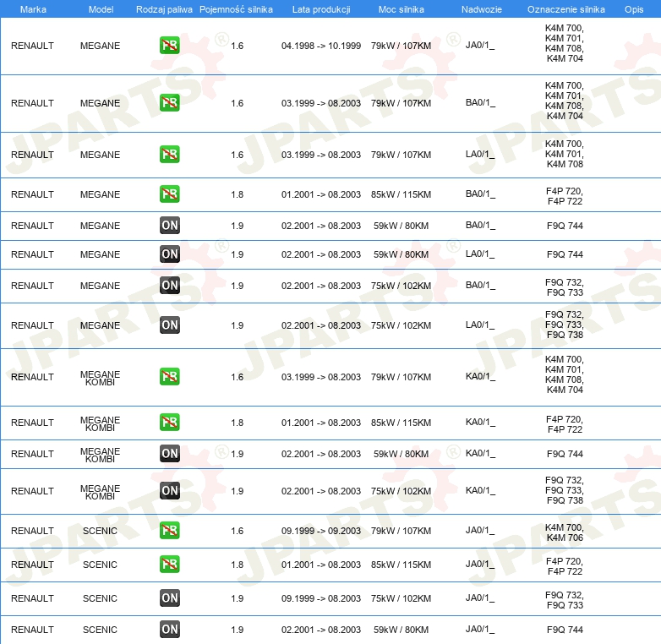Click the PB fuel icon for Megane 1.8 BA0/1_
This screenshot has width=661, height=644.
[169, 194]
